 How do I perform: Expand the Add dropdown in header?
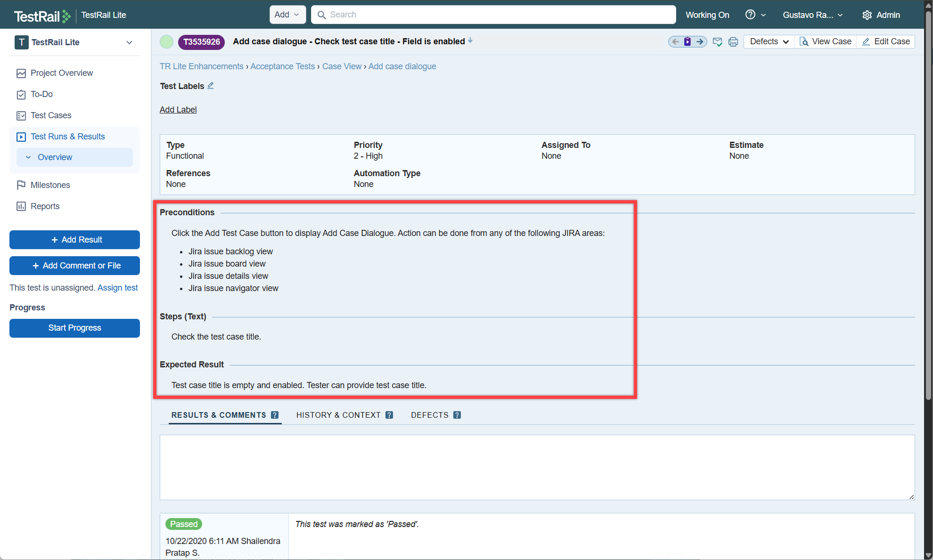(x=287, y=15)
